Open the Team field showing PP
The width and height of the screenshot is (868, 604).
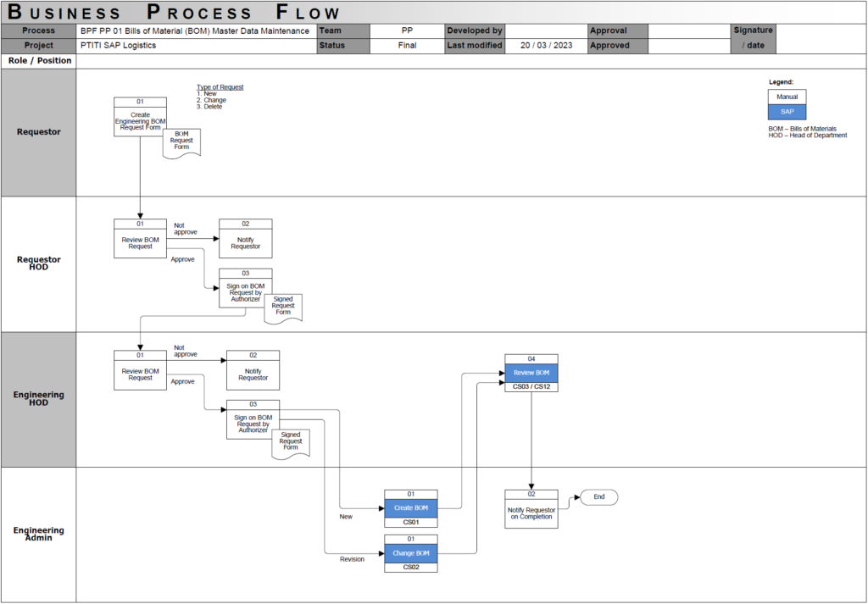click(407, 30)
